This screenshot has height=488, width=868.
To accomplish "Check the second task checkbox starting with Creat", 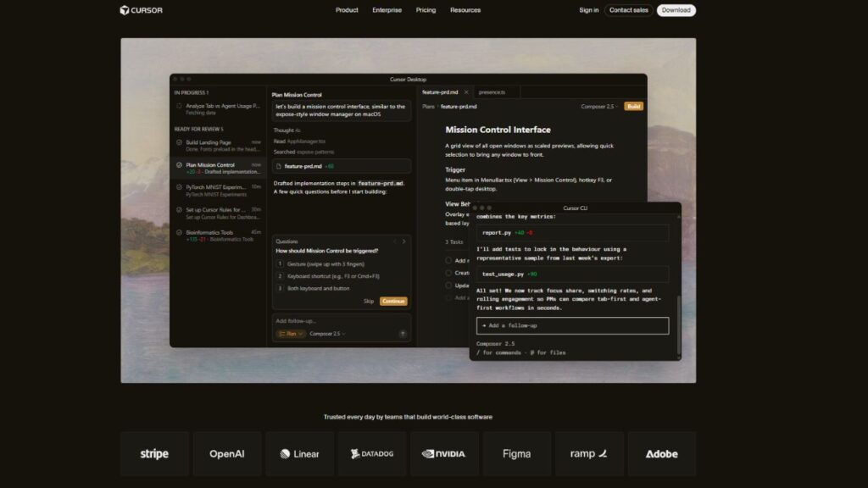I will 448,273.
